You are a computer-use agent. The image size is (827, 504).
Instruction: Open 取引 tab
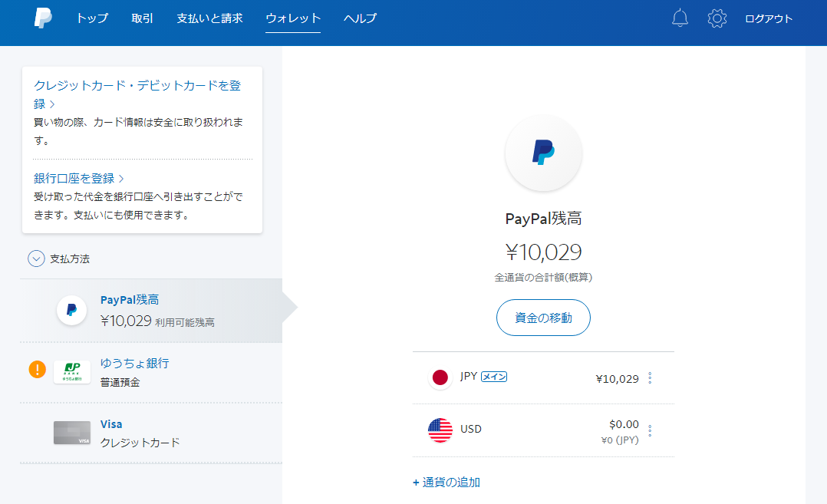(142, 18)
